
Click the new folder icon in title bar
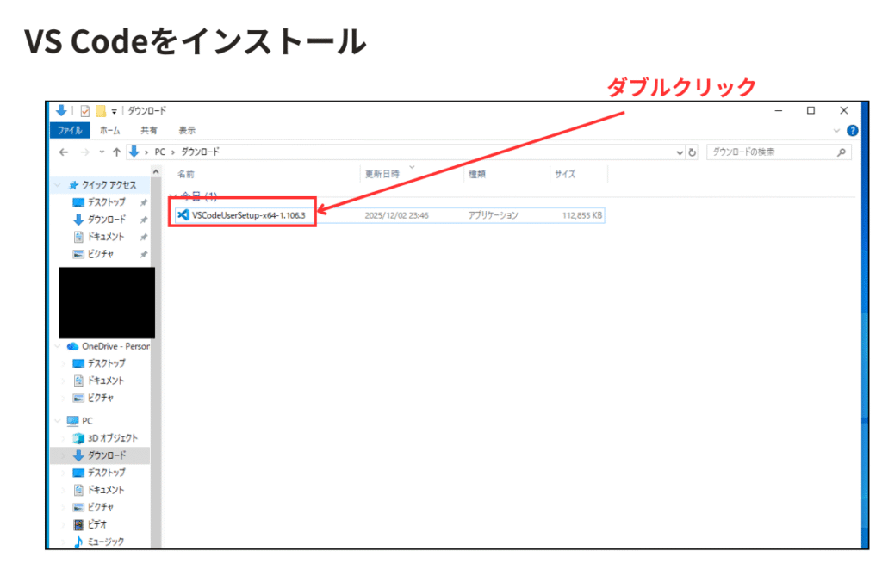click(x=101, y=111)
